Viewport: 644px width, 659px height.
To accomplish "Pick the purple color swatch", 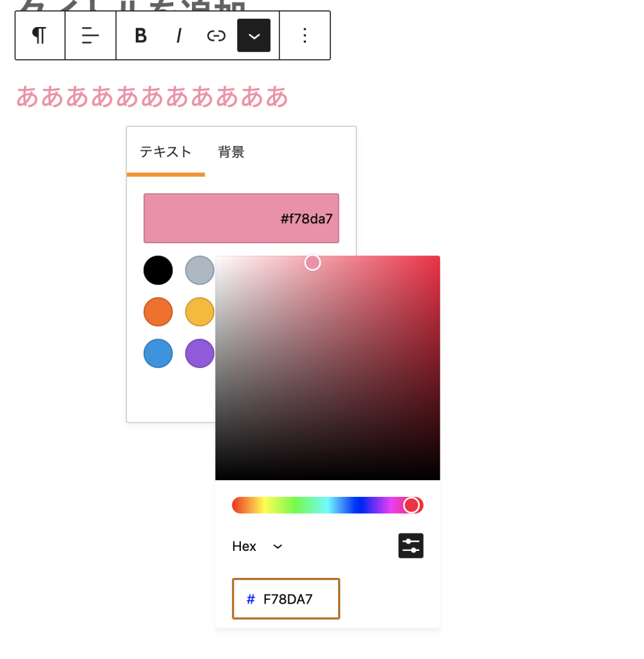I will [200, 353].
